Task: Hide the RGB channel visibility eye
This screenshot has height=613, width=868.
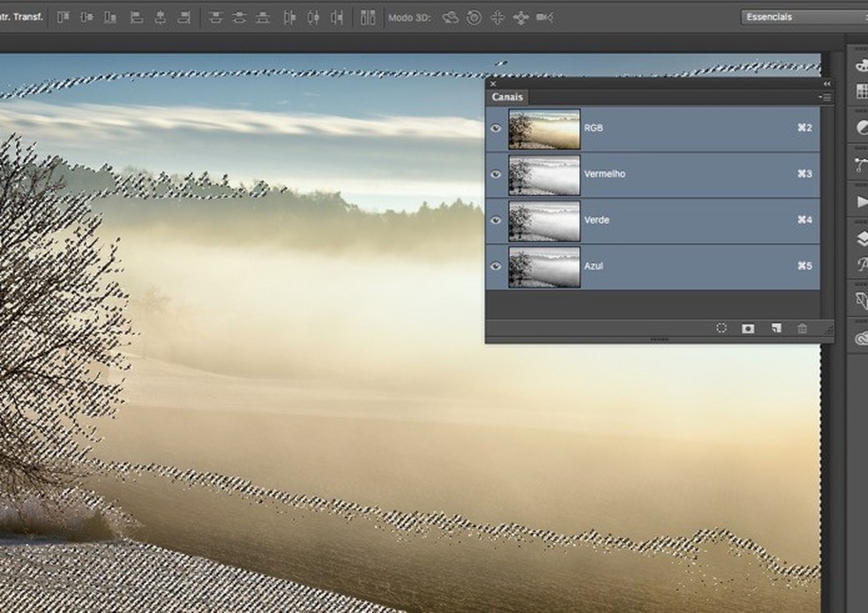Action: [496, 129]
